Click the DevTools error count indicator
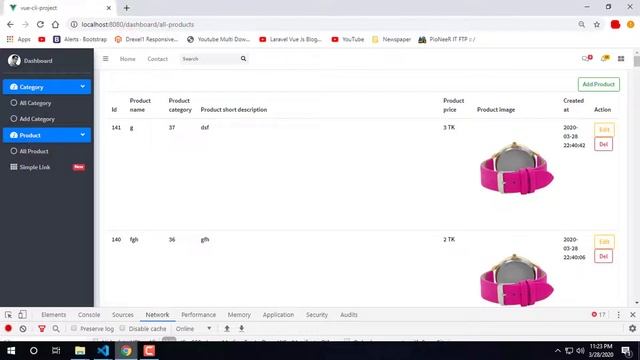This screenshot has width=640, height=360. (x=598, y=315)
